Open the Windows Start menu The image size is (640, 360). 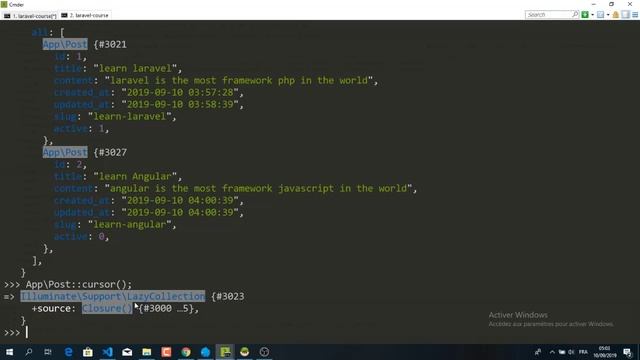(x=9, y=352)
